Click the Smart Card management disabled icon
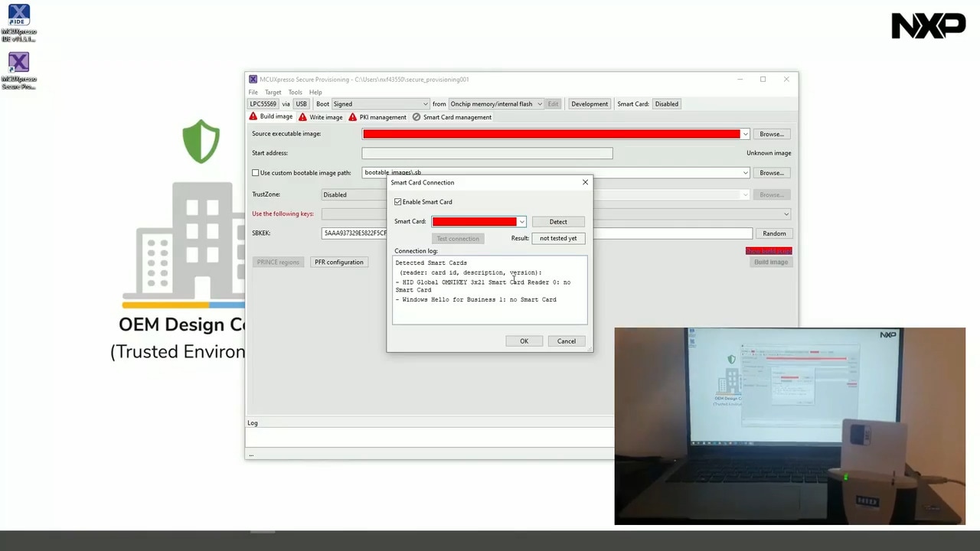This screenshot has width=980, height=551. pos(416,117)
